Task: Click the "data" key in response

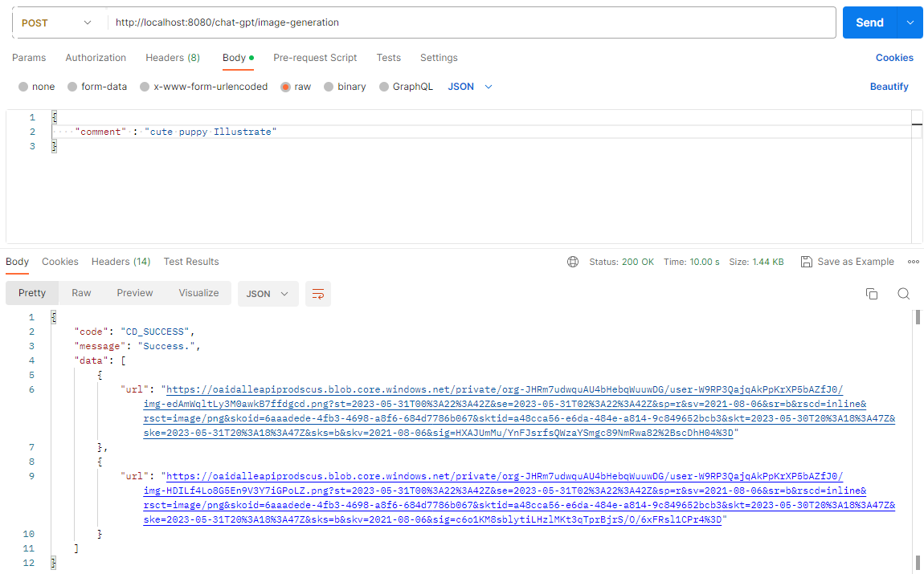Action: tap(92, 360)
